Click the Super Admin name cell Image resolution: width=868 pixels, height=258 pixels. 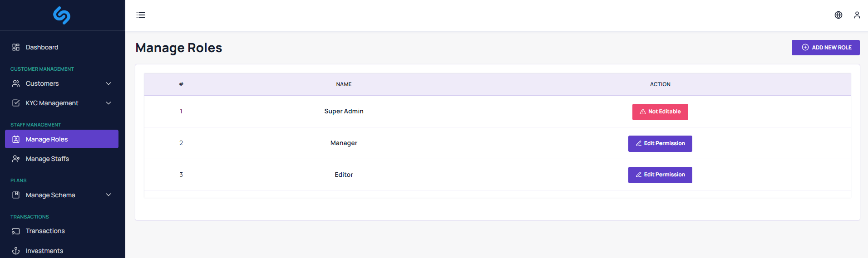[x=344, y=111]
